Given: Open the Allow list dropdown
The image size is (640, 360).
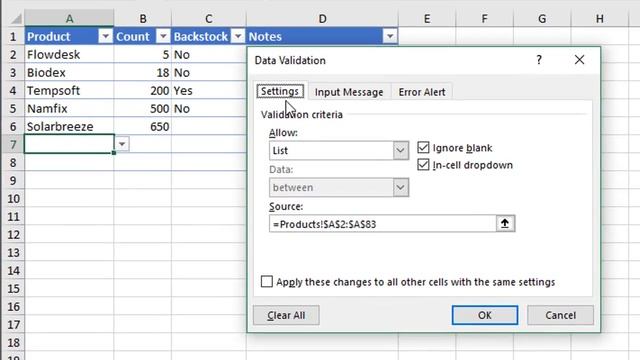Looking at the screenshot, I should pos(400,150).
